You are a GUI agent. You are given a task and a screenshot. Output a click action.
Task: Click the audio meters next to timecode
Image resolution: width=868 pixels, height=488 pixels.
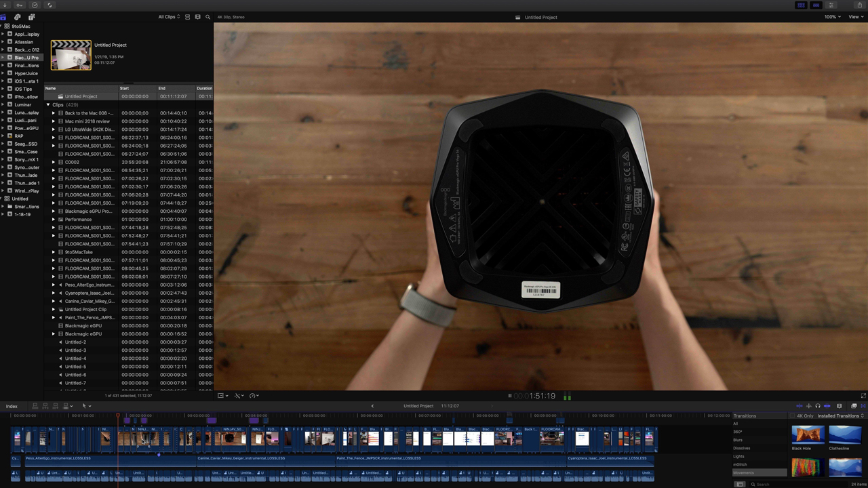567,396
